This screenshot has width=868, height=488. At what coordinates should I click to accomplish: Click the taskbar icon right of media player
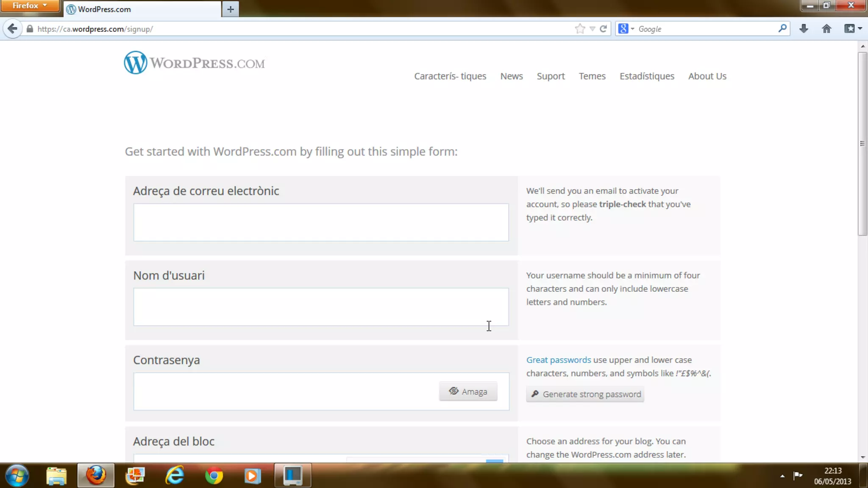(x=292, y=476)
